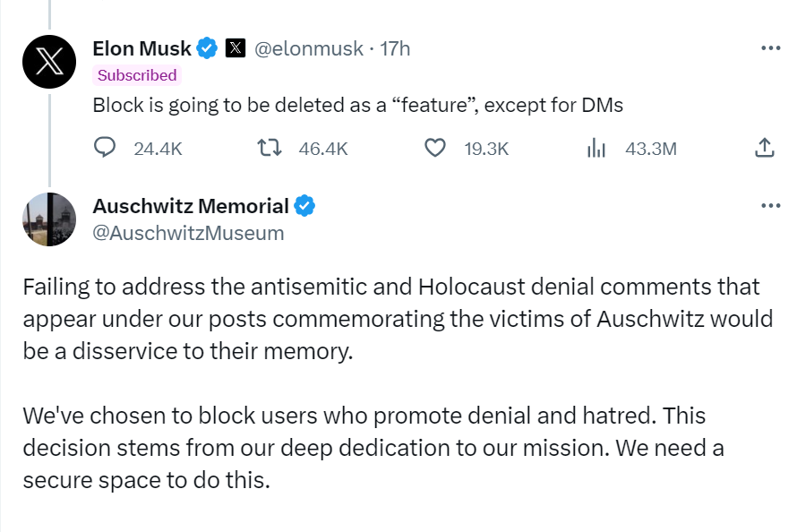Open the @elonmusk handle link
This screenshot has height=532, width=797.
pyautogui.click(x=309, y=47)
